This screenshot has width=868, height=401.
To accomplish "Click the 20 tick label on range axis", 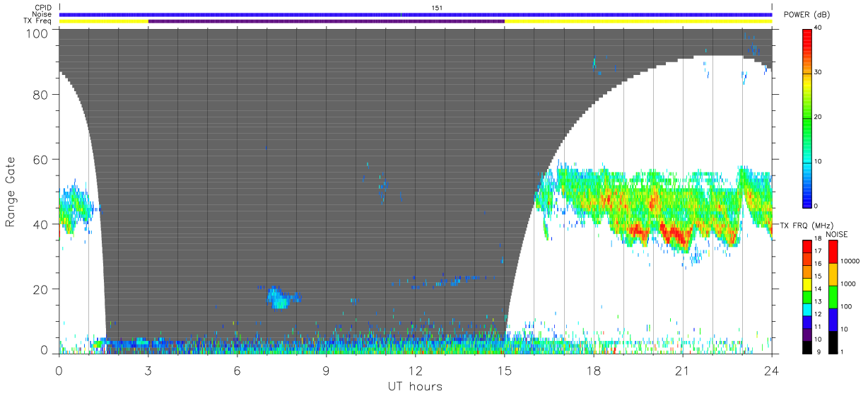I will click(x=42, y=289).
